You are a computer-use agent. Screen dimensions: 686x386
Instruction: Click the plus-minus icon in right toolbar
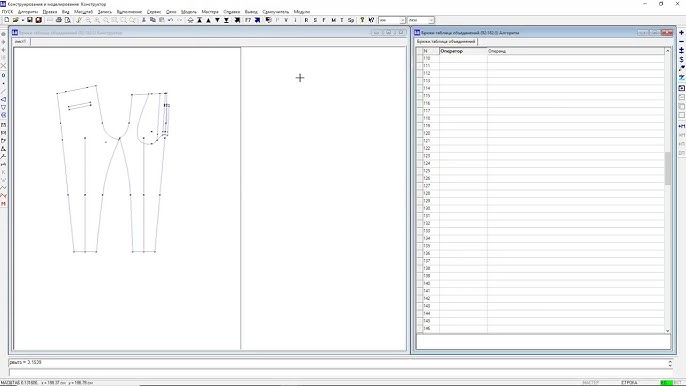point(681,50)
